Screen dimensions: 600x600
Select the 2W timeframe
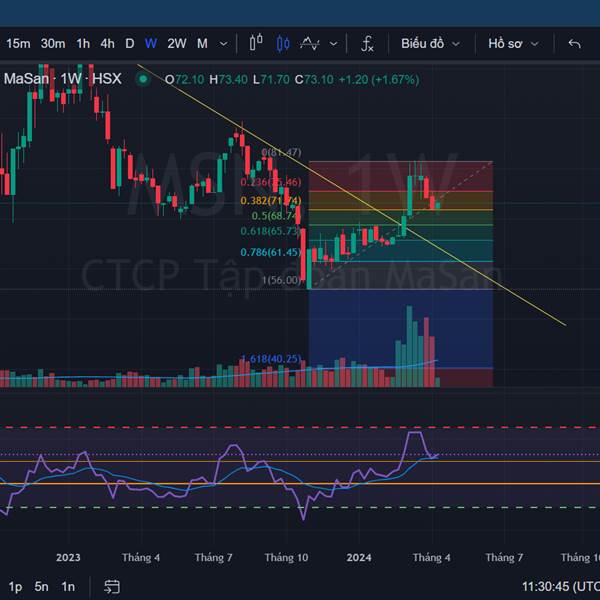pyautogui.click(x=177, y=44)
